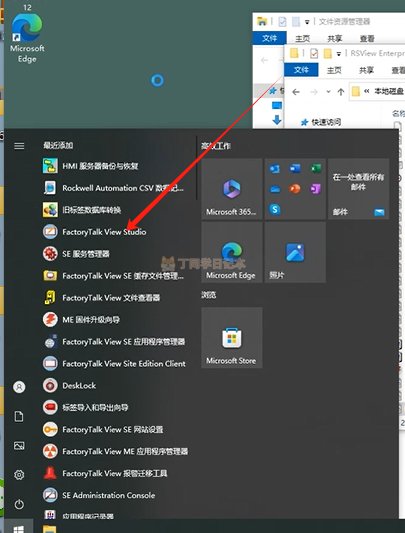Go back in RSView Enterprise explorer window

coord(296,92)
